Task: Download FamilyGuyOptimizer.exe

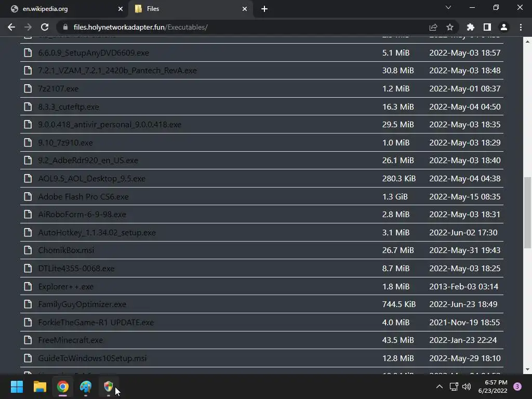Action: point(82,304)
